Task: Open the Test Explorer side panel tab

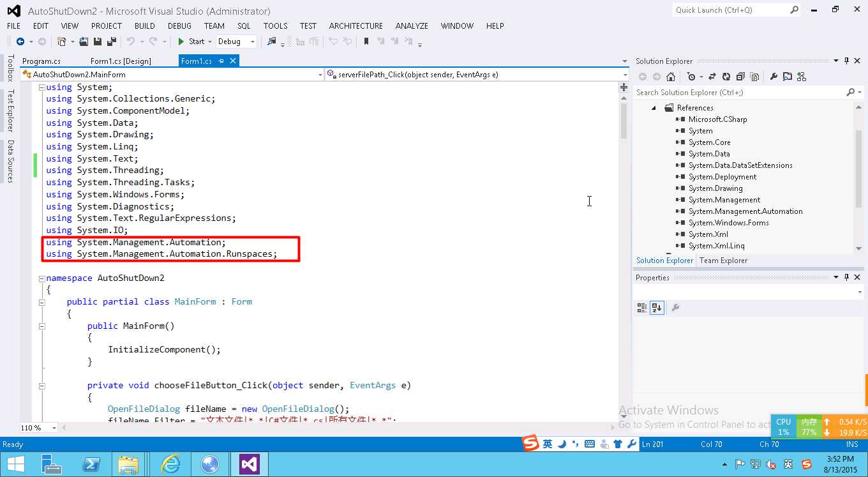Action: [x=10, y=110]
